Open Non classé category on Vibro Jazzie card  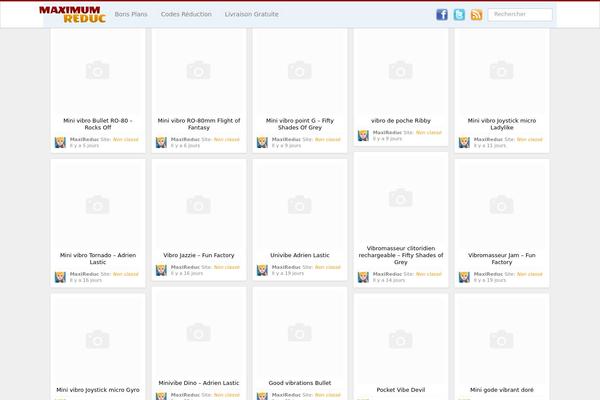coord(227,267)
